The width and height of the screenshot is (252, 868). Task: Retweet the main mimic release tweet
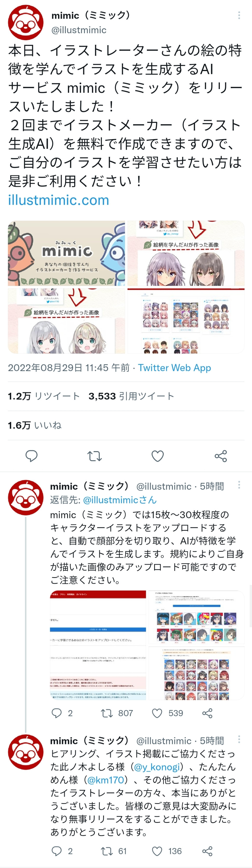click(x=94, y=456)
